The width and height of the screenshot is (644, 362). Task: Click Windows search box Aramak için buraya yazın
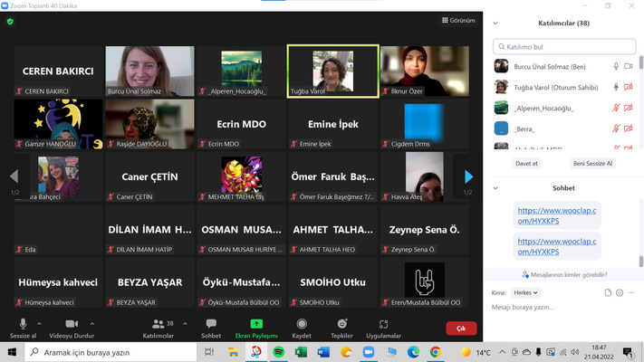(x=111, y=352)
